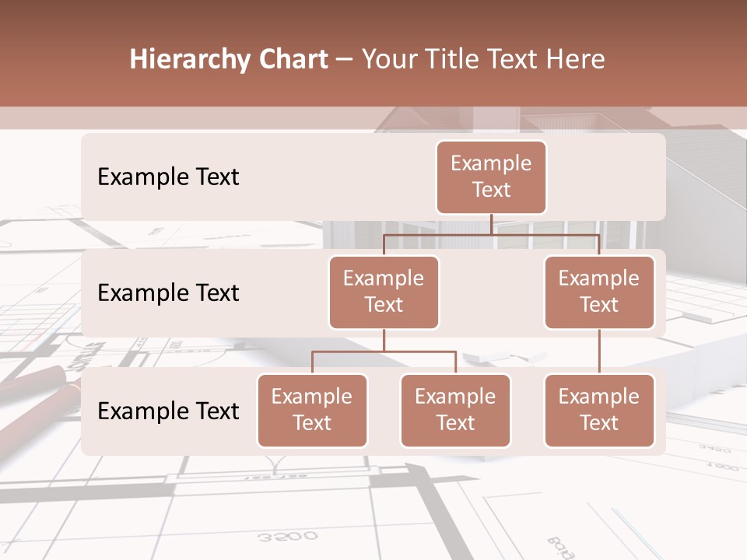Click the slide title Hierarchy Chart
Viewport: 747px width, 560px height.
tap(228, 58)
